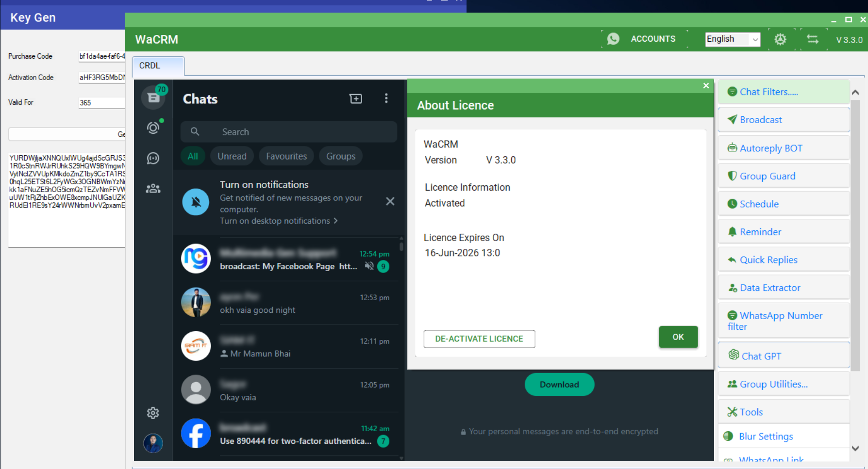Click the Facebook logo chat avatar
The image size is (868, 469).
click(196, 433)
